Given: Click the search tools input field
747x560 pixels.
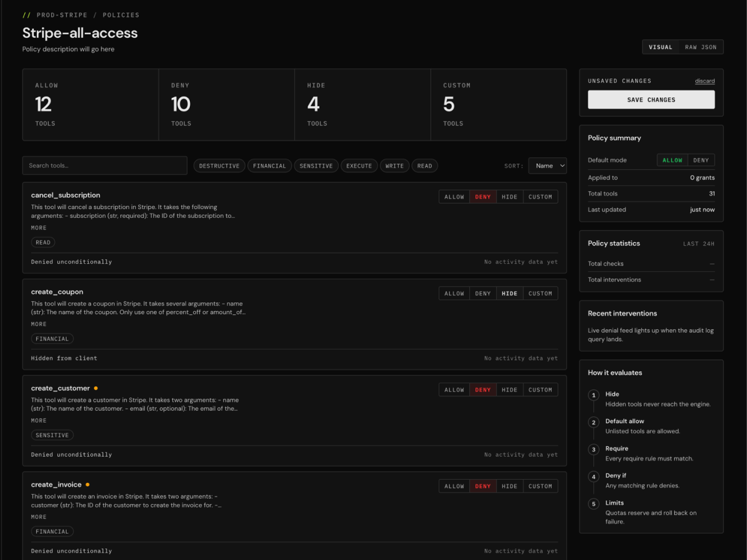Looking at the screenshot, I should pyautogui.click(x=105, y=166).
